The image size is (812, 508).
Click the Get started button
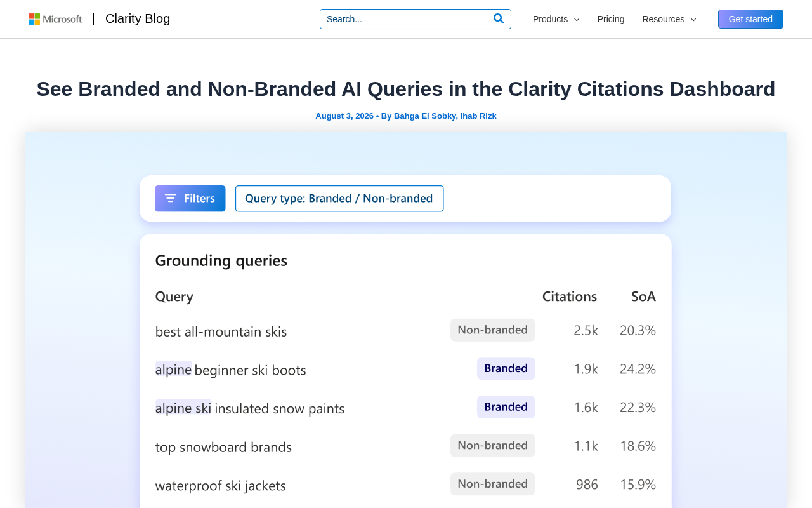coord(750,19)
